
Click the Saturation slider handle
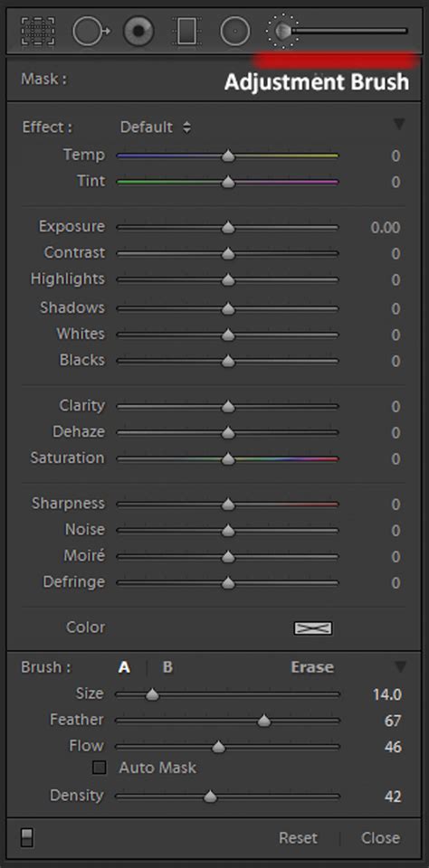[228, 459]
